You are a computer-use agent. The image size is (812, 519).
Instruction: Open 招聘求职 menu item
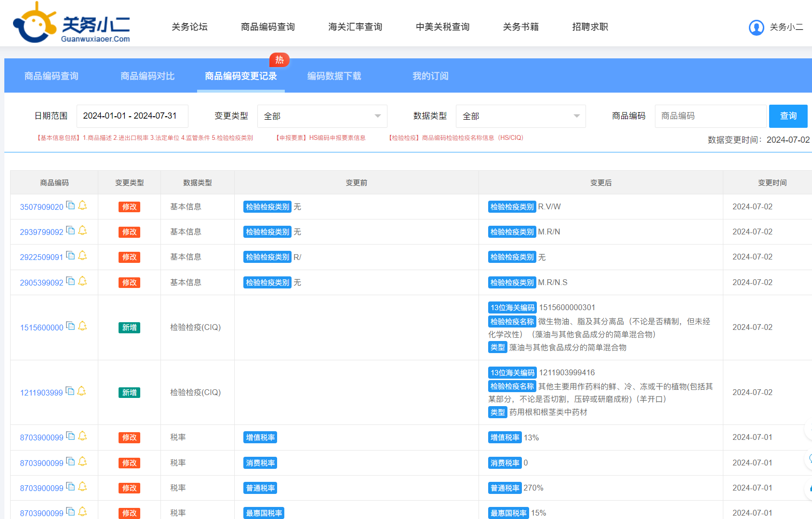[590, 27]
